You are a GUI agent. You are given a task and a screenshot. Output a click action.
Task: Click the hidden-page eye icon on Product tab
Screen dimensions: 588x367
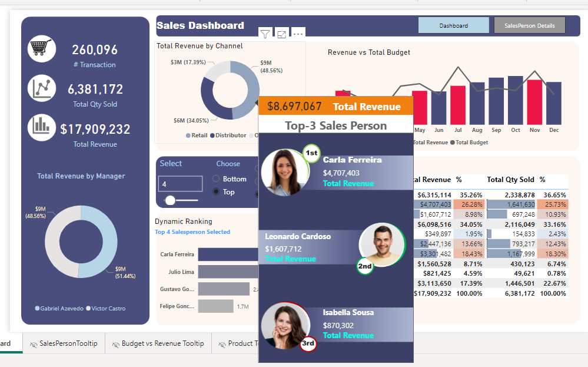pyautogui.click(x=222, y=344)
